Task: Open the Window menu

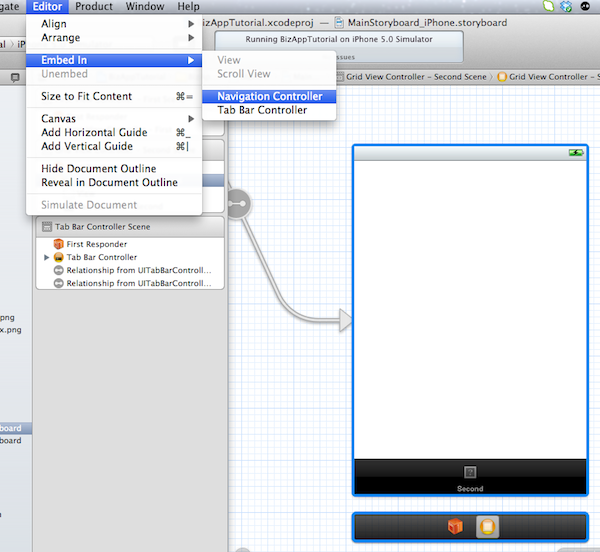Action: (x=145, y=7)
